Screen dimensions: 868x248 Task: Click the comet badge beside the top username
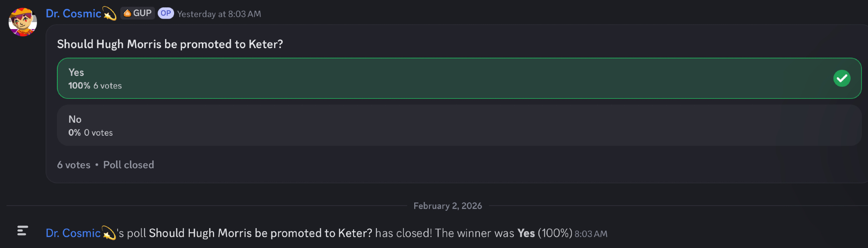click(109, 14)
